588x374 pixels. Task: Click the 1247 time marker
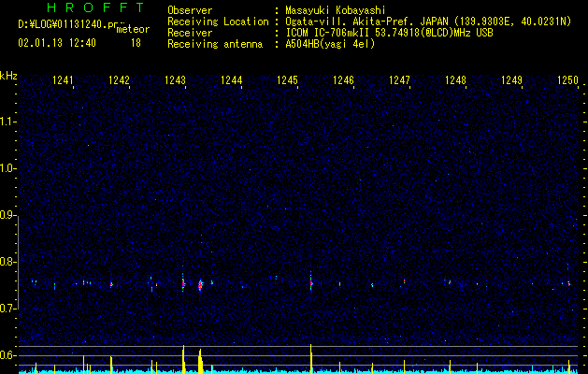[x=399, y=79]
